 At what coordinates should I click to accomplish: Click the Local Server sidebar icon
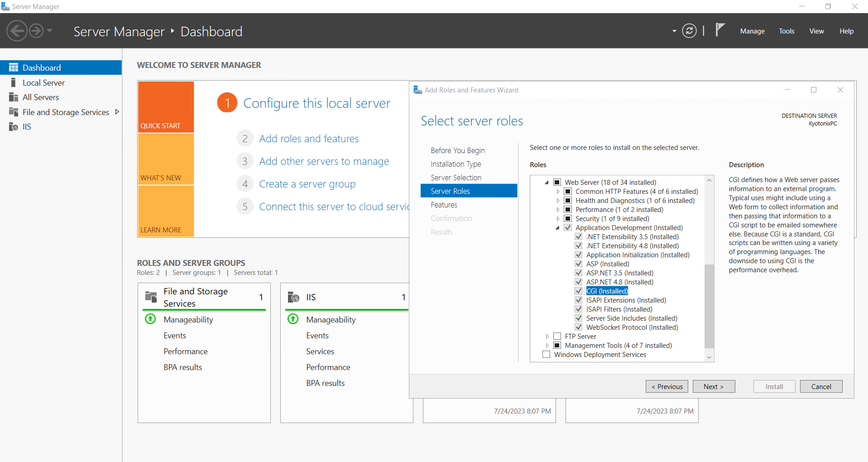[x=14, y=82]
